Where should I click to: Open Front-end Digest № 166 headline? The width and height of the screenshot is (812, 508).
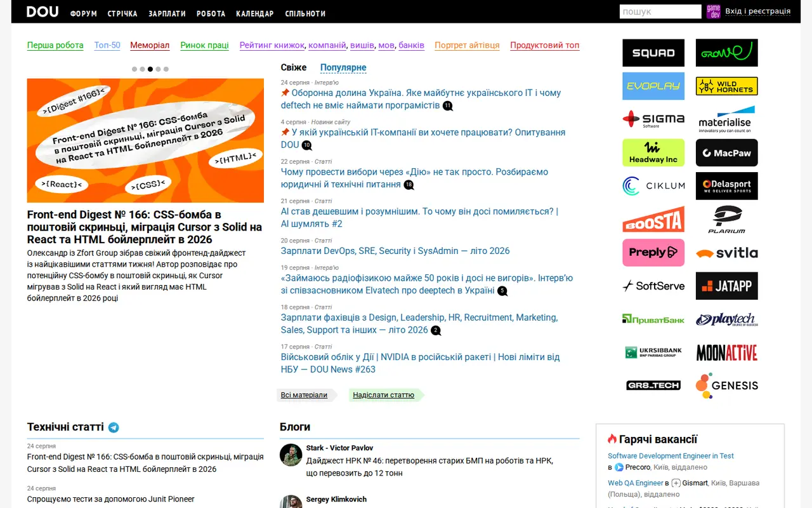click(145, 227)
